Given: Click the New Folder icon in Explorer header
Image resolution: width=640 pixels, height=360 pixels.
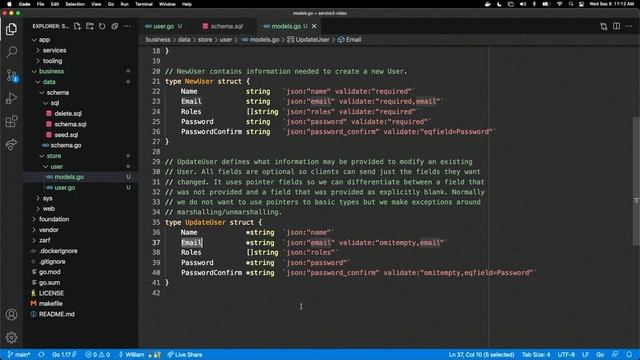Looking at the screenshot, I should pyautogui.click(x=90, y=26).
